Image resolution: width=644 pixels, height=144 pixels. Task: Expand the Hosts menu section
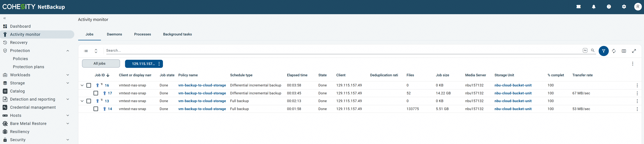coord(68,115)
